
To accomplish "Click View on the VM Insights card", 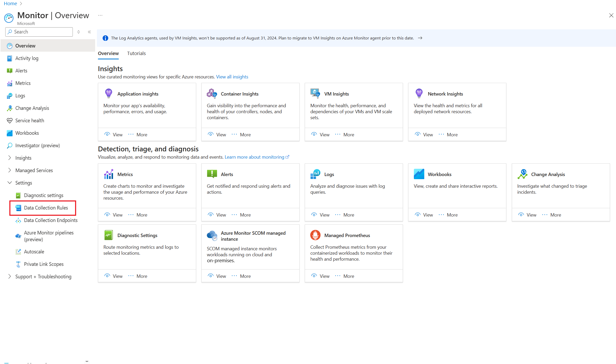I will [321, 134].
